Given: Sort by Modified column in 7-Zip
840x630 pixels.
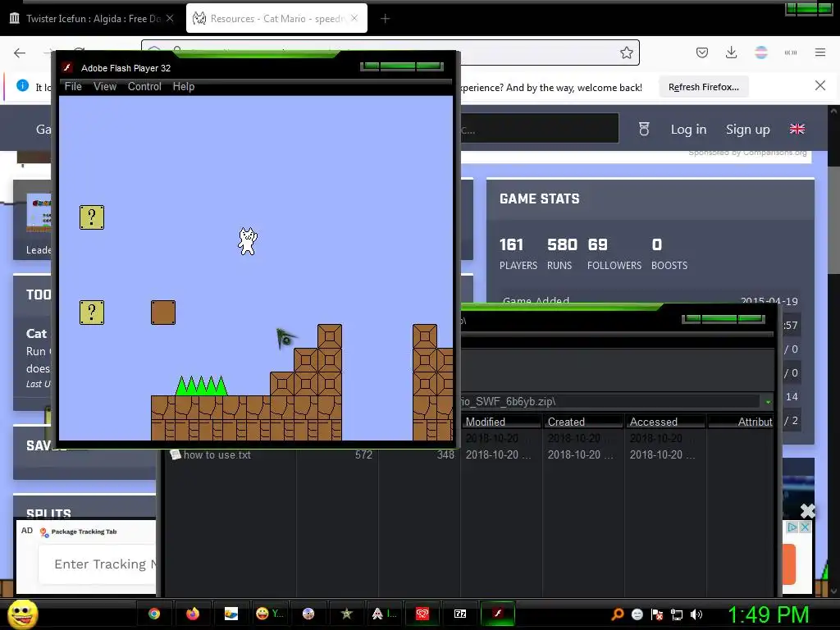Looking at the screenshot, I should [501, 422].
